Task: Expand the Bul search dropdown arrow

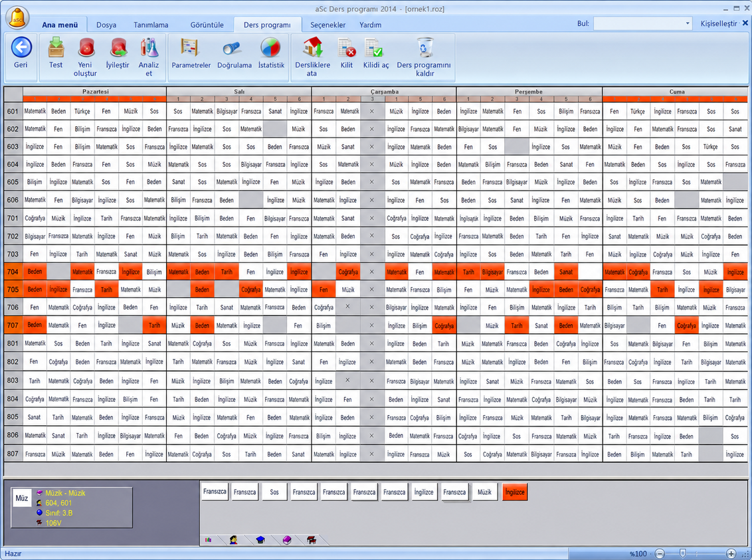Action: [x=688, y=23]
